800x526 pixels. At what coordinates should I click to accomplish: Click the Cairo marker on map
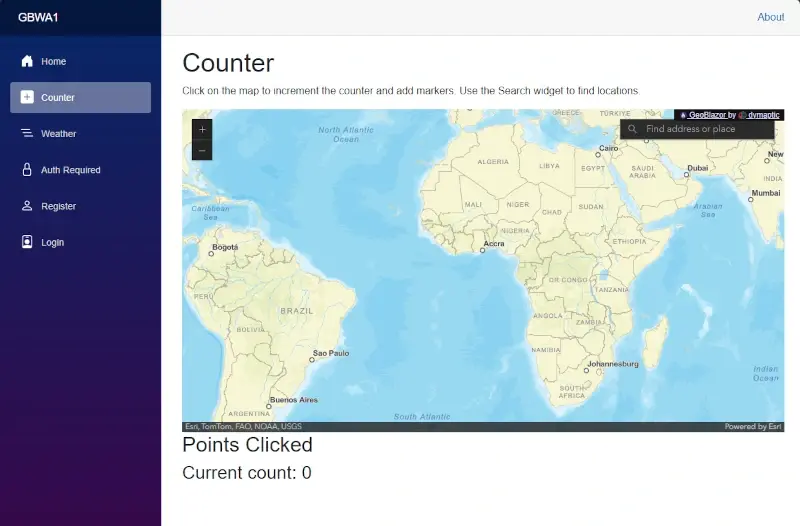(x=598, y=155)
